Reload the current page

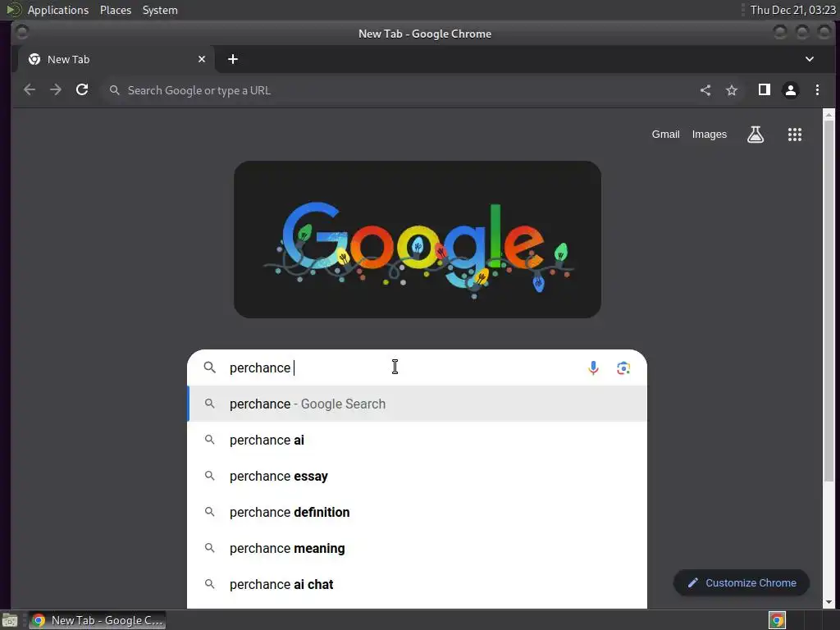click(82, 90)
